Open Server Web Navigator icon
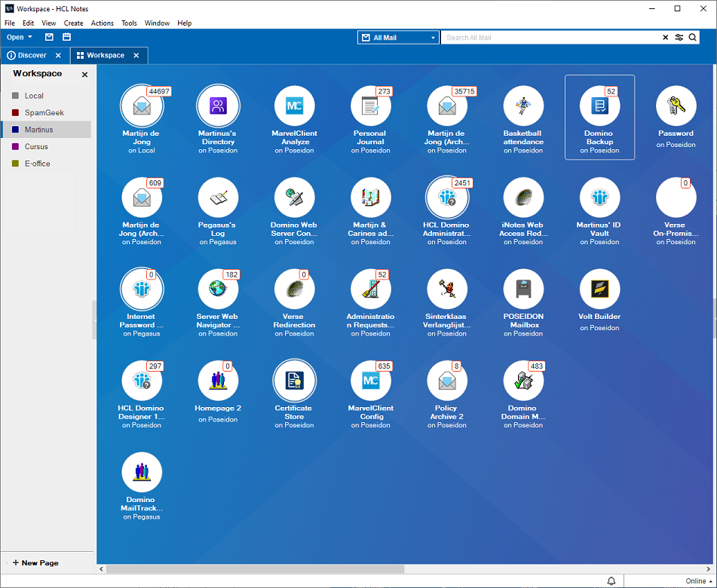The width and height of the screenshot is (717, 588). coord(218,289)
